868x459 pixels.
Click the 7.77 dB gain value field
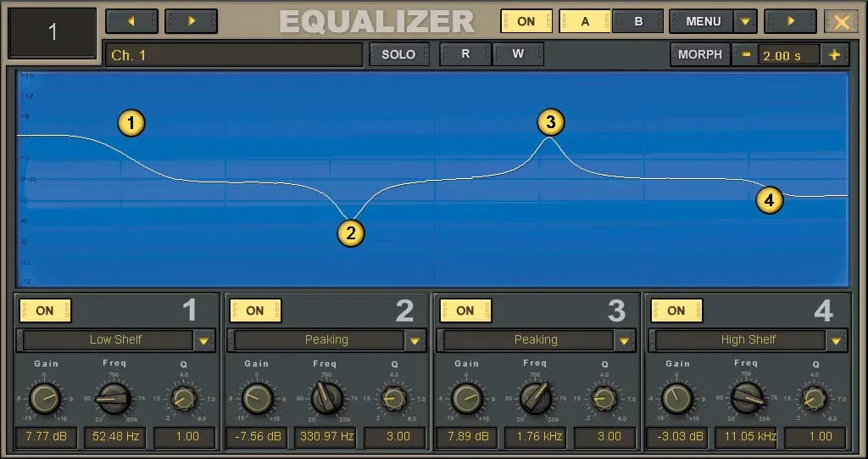46,437
